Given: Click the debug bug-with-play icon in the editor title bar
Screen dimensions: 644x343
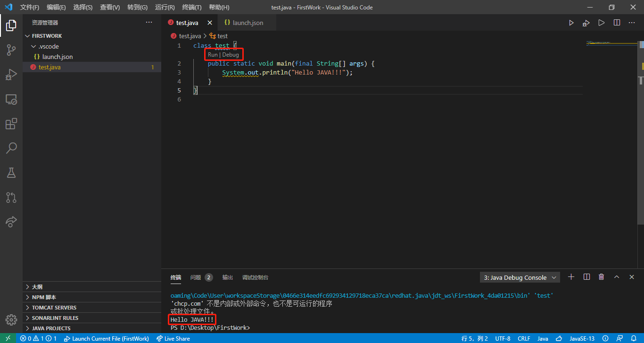Looking at the screenshot, I should [x=586, y=23].
